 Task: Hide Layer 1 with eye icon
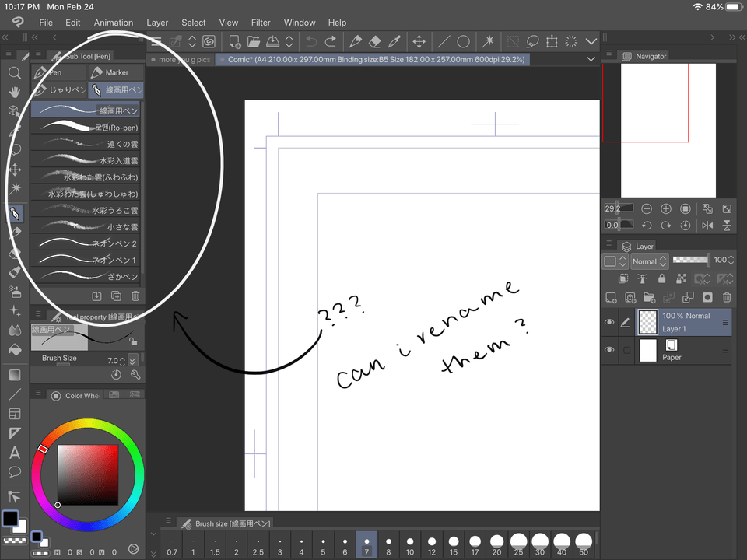pyautogui.click(x=609, y=322)
